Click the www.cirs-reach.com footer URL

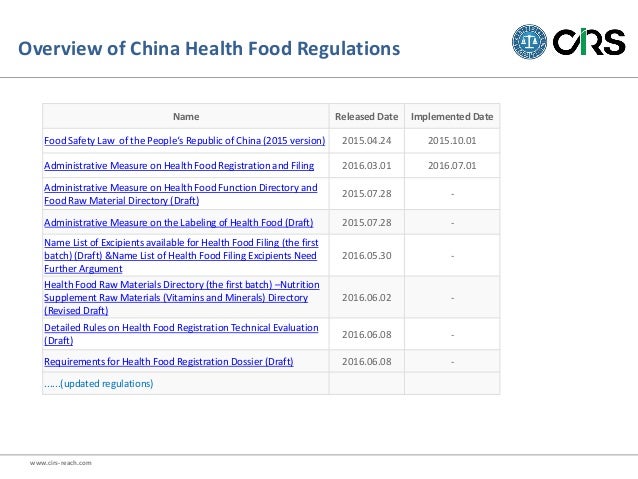click(x=61, y=463)
